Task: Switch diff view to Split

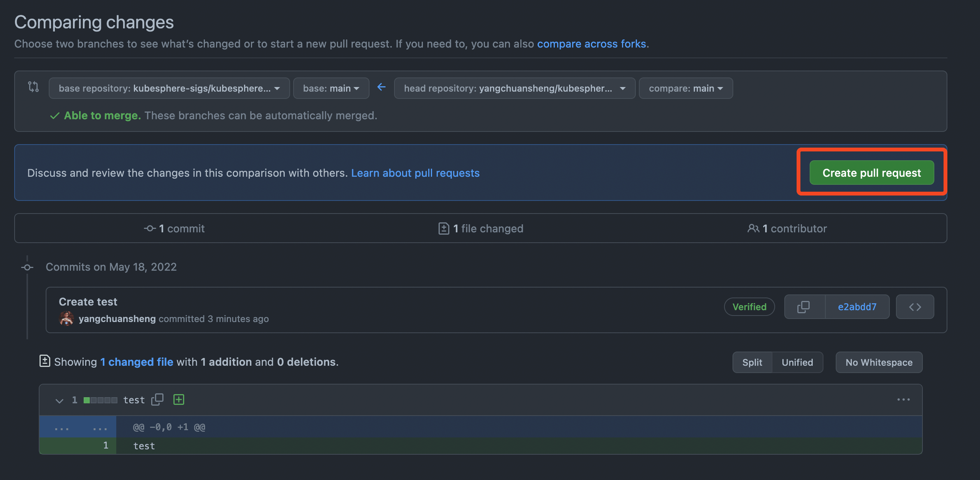Action: point(752,362)
